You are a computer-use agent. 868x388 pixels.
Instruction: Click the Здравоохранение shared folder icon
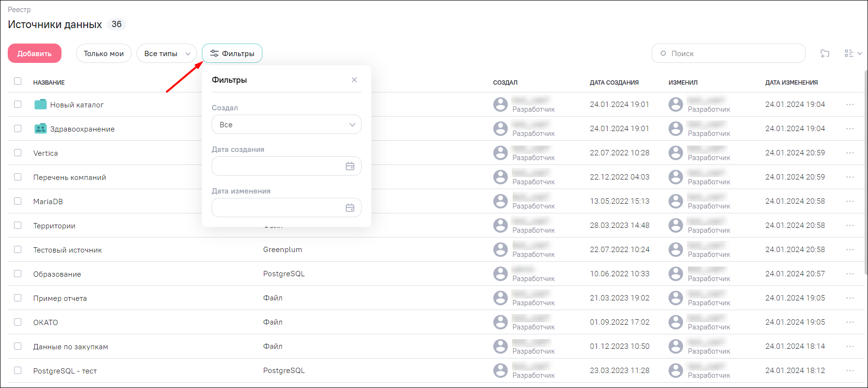[x=41, y=128]
